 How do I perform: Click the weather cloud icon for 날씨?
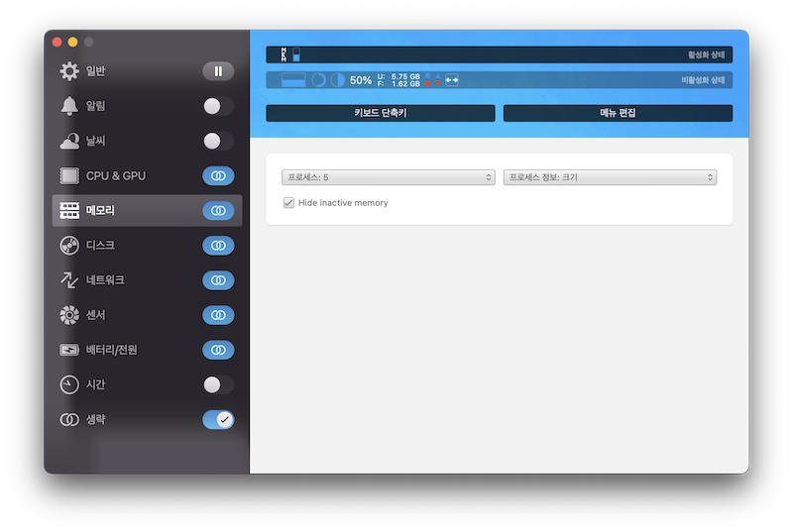coord(69,141)
